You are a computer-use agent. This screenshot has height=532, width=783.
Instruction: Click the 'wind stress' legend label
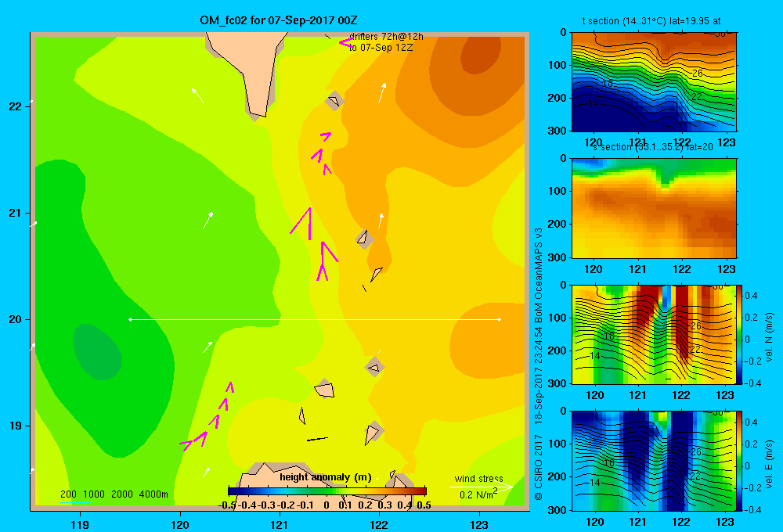(478, 479)
